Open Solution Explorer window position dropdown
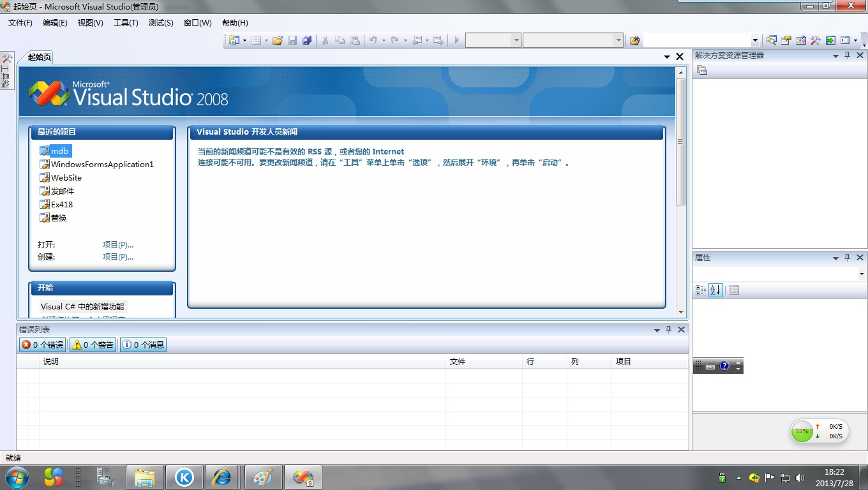Screen dimensions: 868x490 point(835,56)
